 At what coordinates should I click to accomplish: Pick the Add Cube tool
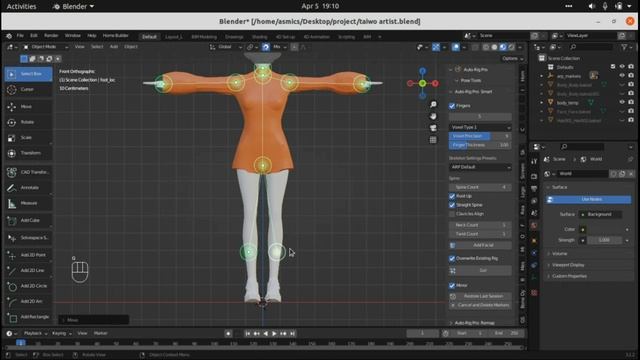tap(28, 220)
